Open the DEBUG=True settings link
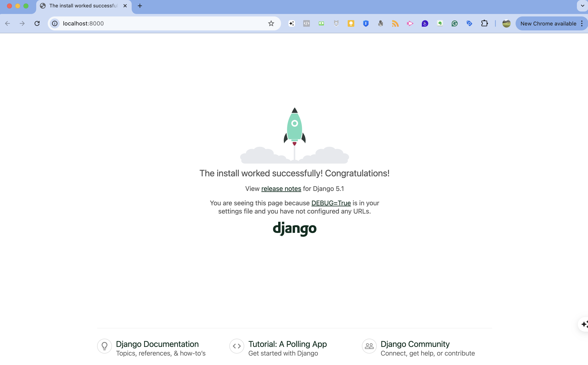588x365 pixels. (x=331, y=203)
